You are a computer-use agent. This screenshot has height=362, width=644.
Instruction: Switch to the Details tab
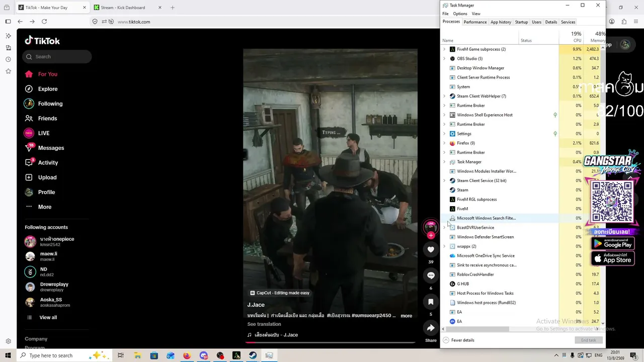pos(551,22)
